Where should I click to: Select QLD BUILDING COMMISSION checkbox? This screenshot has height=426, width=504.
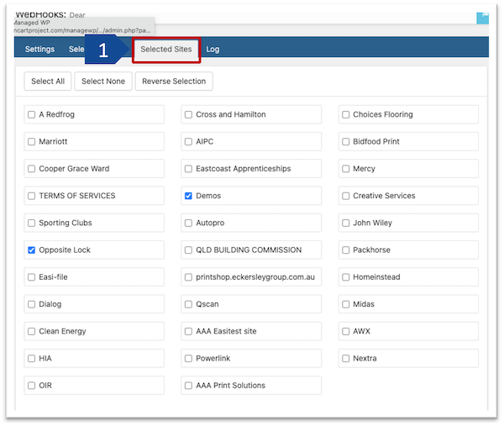(189, 250)
